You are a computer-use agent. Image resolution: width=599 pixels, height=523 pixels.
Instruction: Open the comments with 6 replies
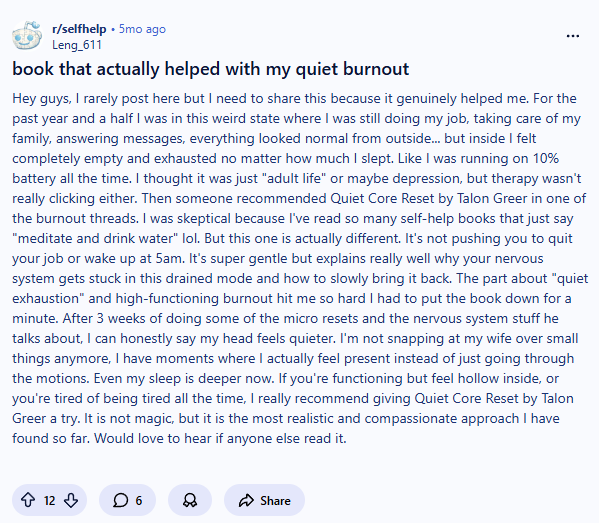click(x=127, y=500)
